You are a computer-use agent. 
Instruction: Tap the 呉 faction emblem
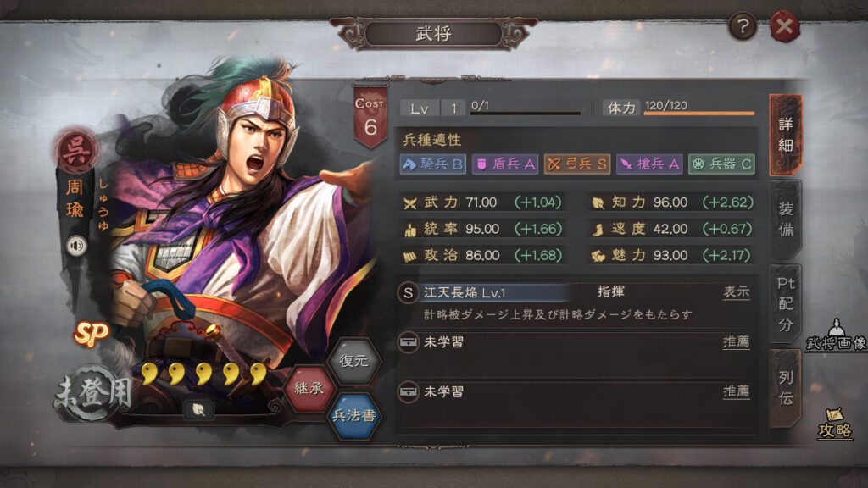[x=75, y=151]
